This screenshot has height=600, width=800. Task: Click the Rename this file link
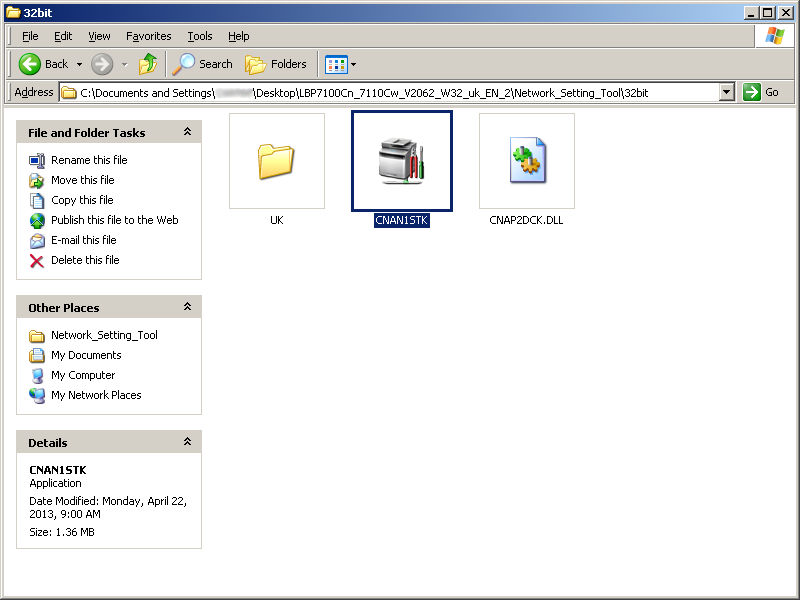89,160
